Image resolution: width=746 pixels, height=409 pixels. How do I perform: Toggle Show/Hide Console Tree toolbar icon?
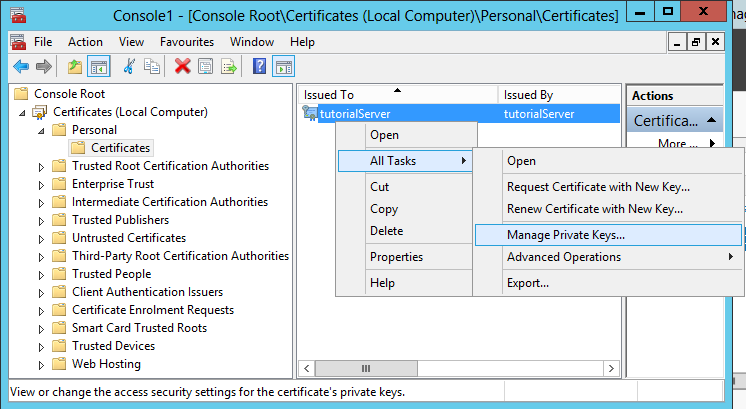pos(99,66)
